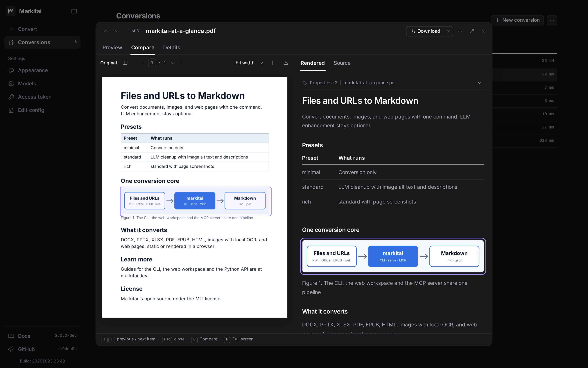The width and height of the screenshot is (588, 368).
Task: Click the 'minimal' cell in rendered table
Action: [311, 172]
